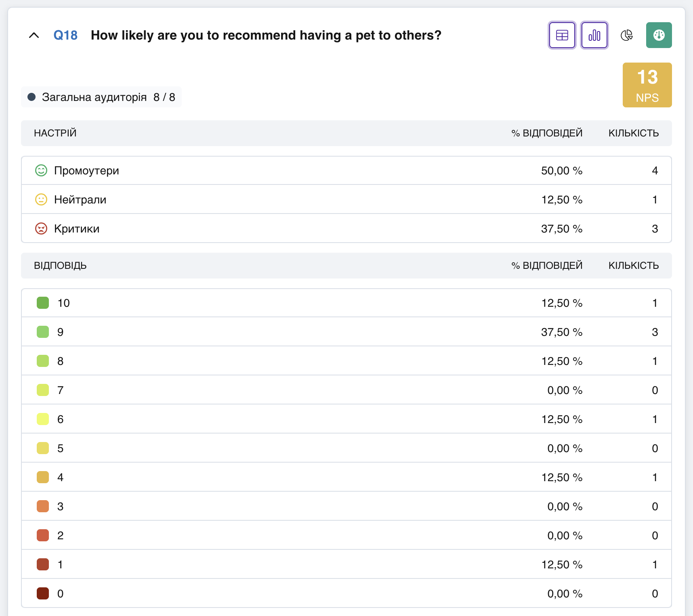The image size is (693, 616).
Task: Select the Промоутери row
Action: coord(346,170)
